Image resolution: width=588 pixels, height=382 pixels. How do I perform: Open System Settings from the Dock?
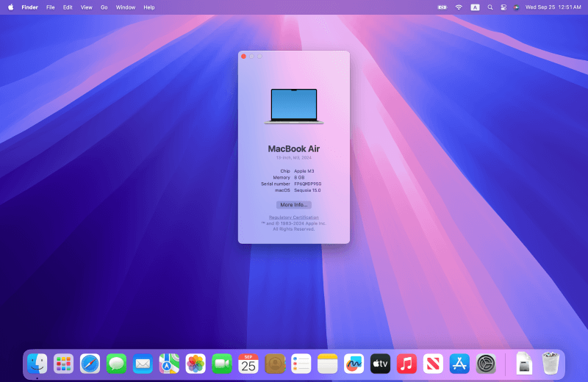[486, 364]
